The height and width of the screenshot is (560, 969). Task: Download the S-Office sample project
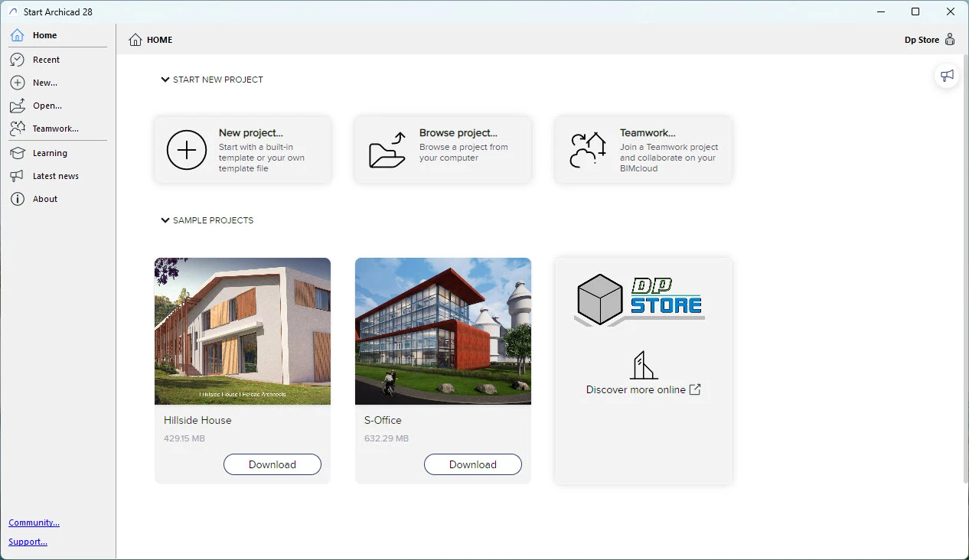pos(473,464)
